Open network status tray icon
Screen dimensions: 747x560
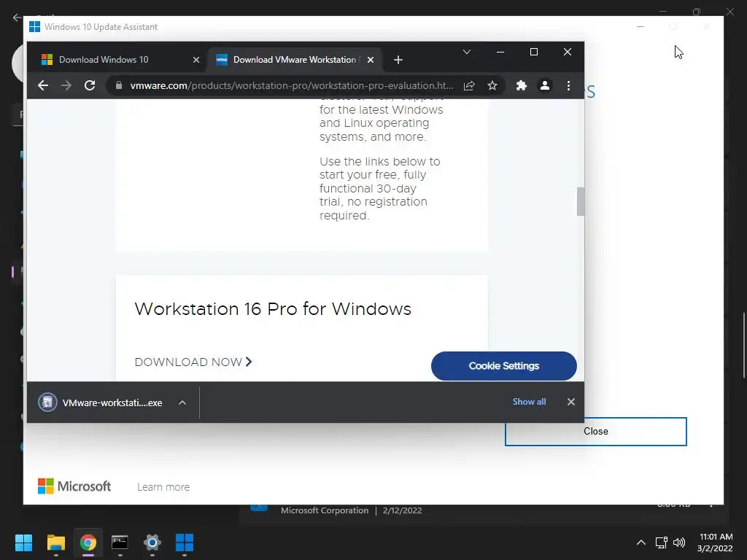tap(661, 542)
